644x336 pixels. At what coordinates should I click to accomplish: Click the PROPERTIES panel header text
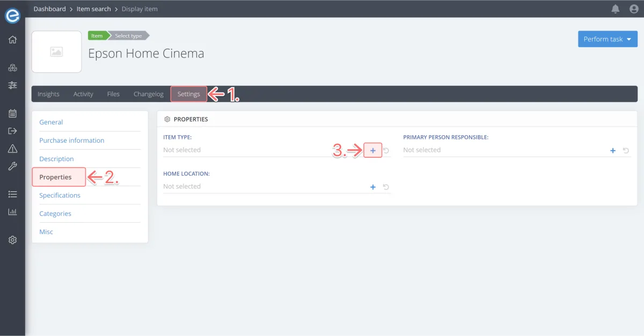pos(191,119)
